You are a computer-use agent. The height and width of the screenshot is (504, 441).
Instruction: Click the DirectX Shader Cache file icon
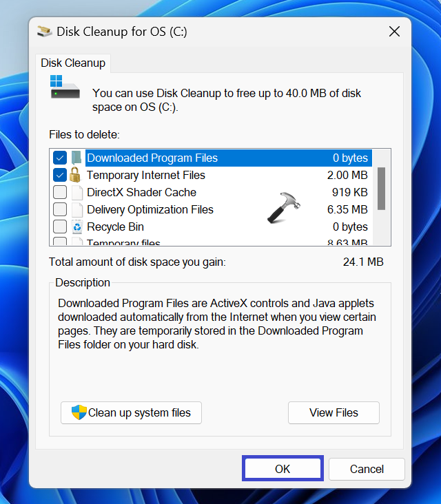[77, 192]
